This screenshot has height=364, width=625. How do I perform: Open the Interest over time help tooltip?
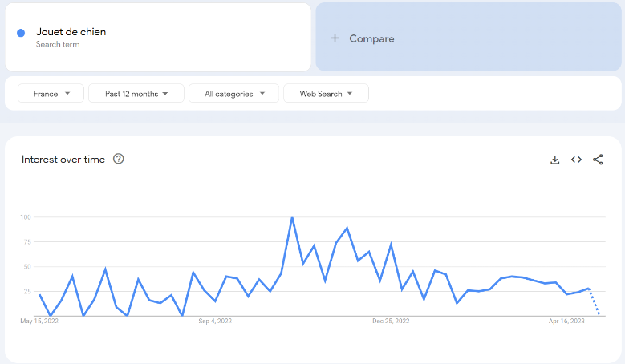pyautogui.click(x=119, y=159)
